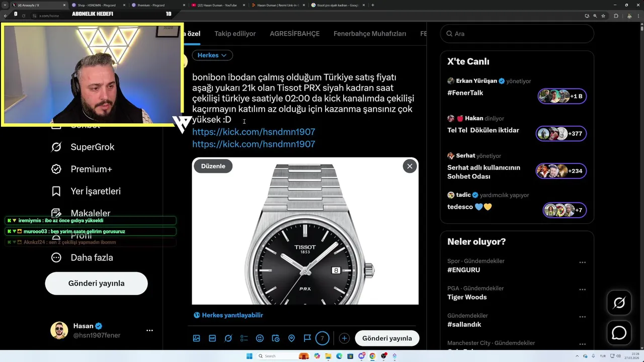This screenshot has width=644, height=362.
Task: Open Google Chrome from the taskbar
Action: point(372,356)
